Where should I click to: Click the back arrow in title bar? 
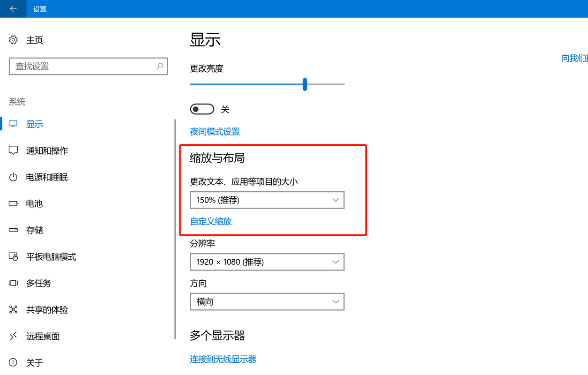point(13,9)
